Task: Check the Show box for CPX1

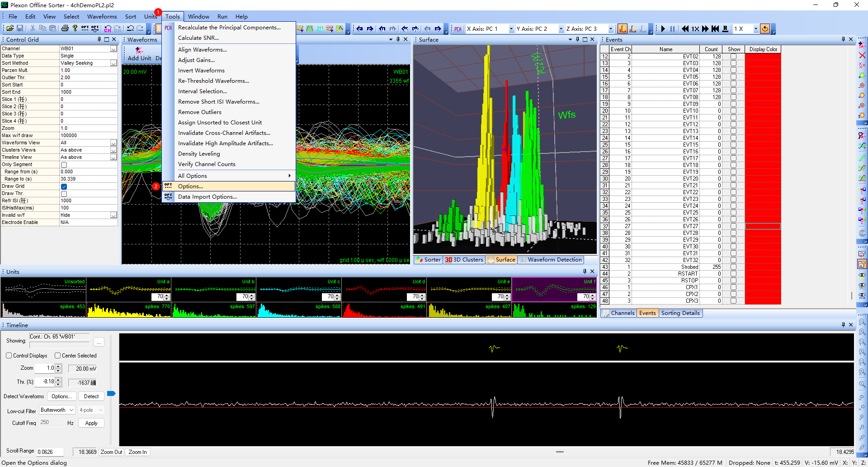Action: pos(733,287)
